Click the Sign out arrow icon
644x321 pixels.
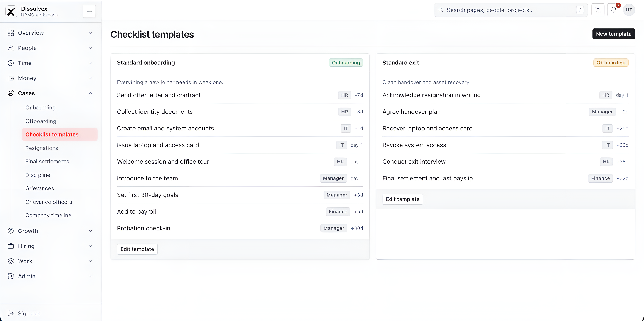coord(11,313)
